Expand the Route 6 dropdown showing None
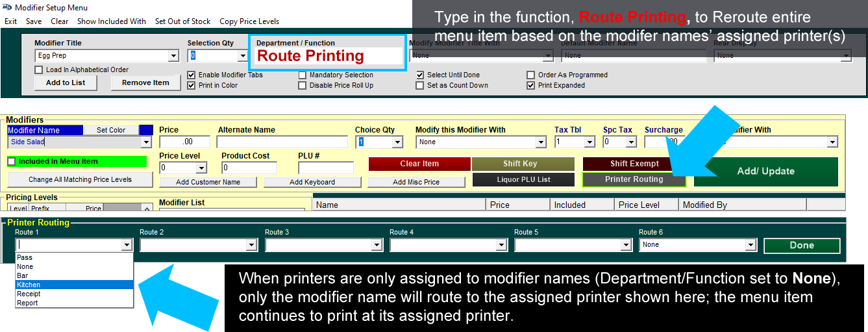Viewport: 868px width, 332px height. tap(751, 245)
